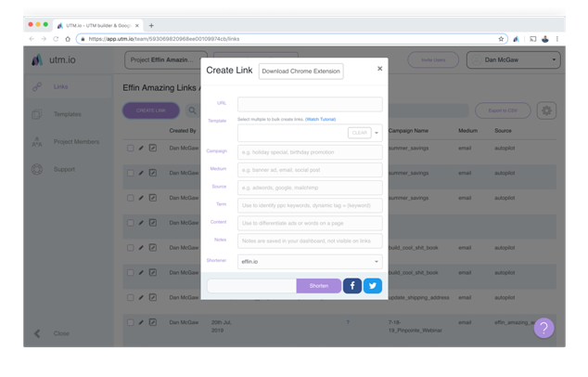Click the Support lifebuoy icon in sidebar

click(x=37, y=169)
